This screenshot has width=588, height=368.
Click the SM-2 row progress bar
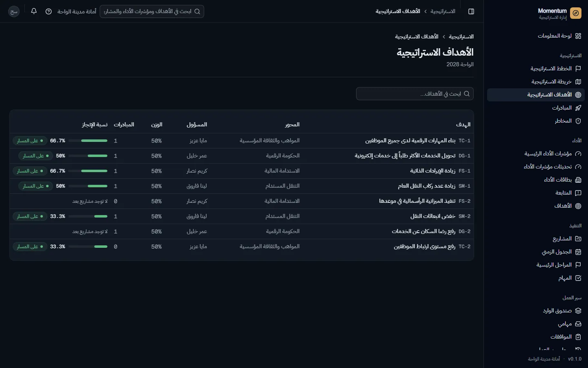coord(88,216)
